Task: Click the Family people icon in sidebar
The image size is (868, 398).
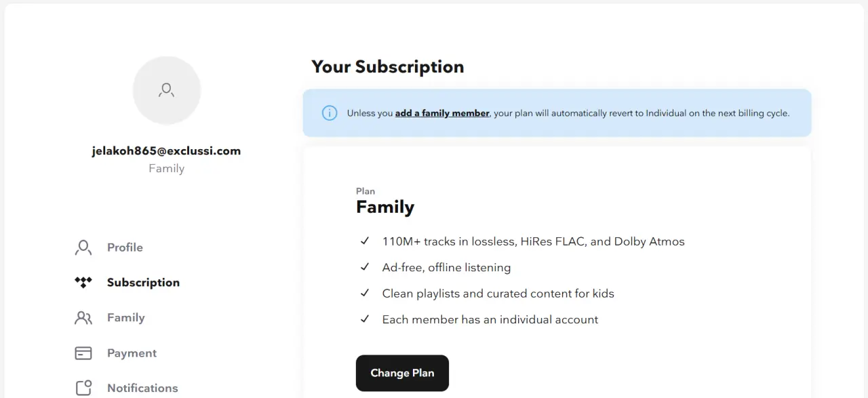Action: click(83, 317)
